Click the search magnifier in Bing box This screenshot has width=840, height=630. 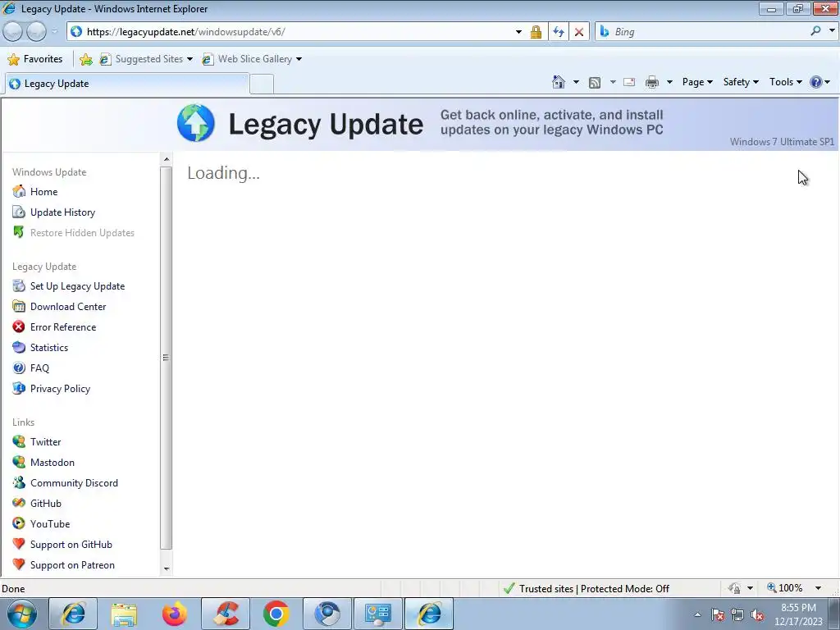[815, 32]
